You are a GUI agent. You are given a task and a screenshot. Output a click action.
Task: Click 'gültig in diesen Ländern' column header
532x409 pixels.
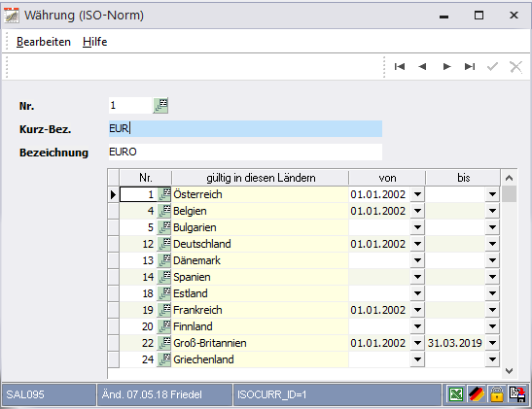pyautogui.click(x=261, y=178)
